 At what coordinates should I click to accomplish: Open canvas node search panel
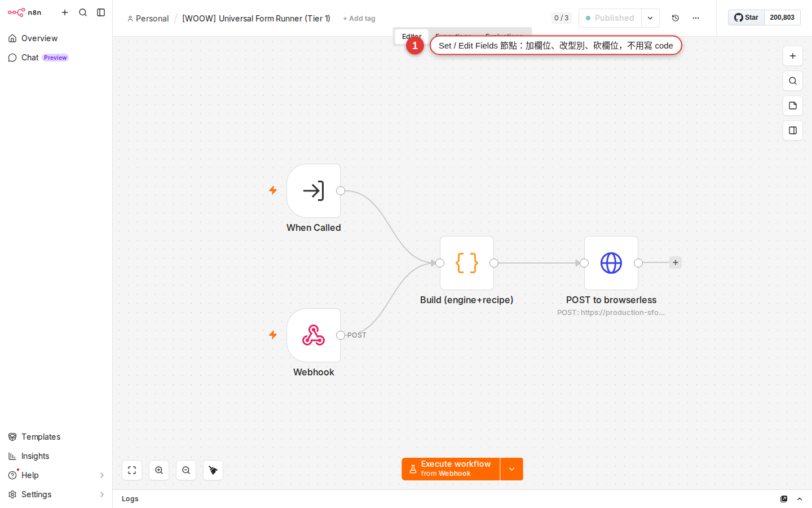793,81
